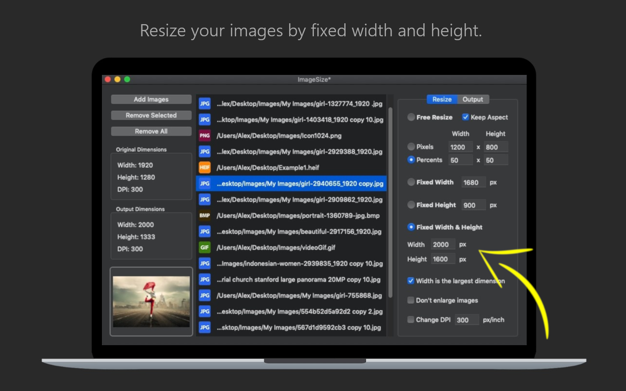Click the BMP icon of portrait-1360789 file
Viewport: 626px width, 391px height.
[x=204, y=216]
